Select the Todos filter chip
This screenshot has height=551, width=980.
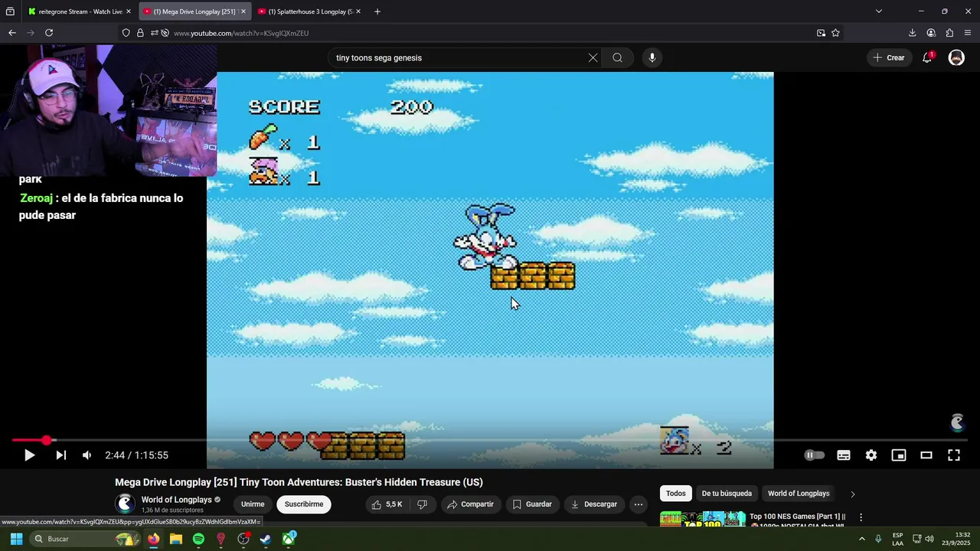click(676, 494)
